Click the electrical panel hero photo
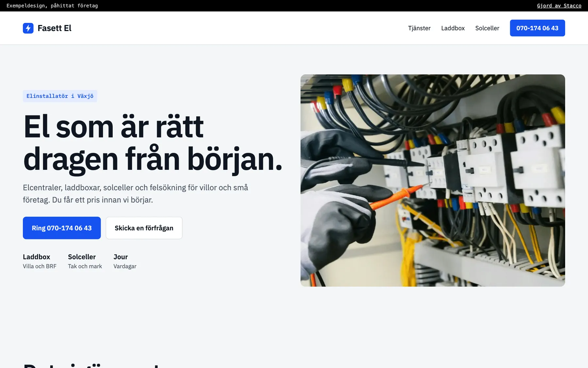 [433, 181]
